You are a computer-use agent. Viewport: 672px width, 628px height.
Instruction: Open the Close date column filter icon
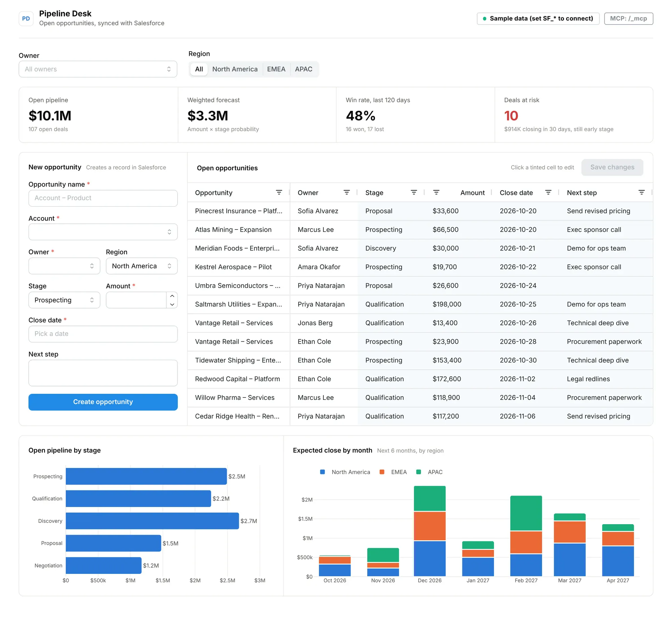coord(548,193)
